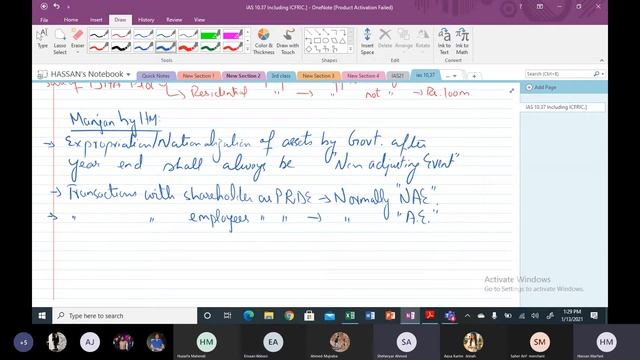This screenshot has width=640, height=360.
Task: Choose the thin black pen in the top row
Action: [99, 34]
